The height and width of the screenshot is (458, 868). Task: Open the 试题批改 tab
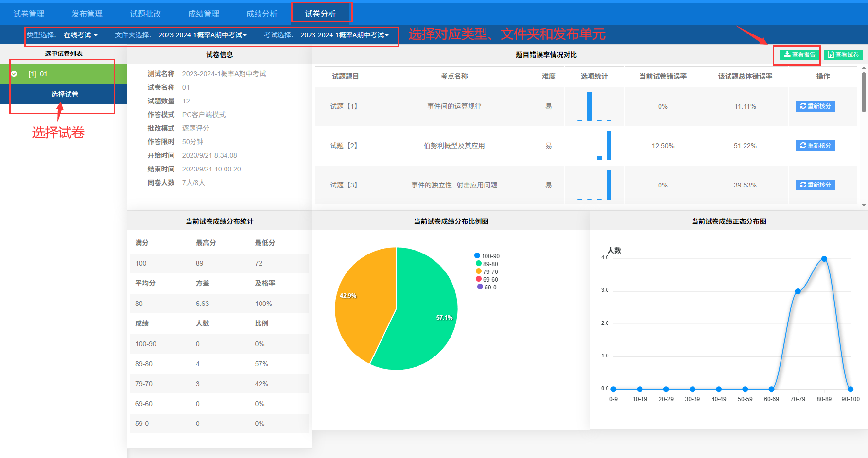(145, 14)
